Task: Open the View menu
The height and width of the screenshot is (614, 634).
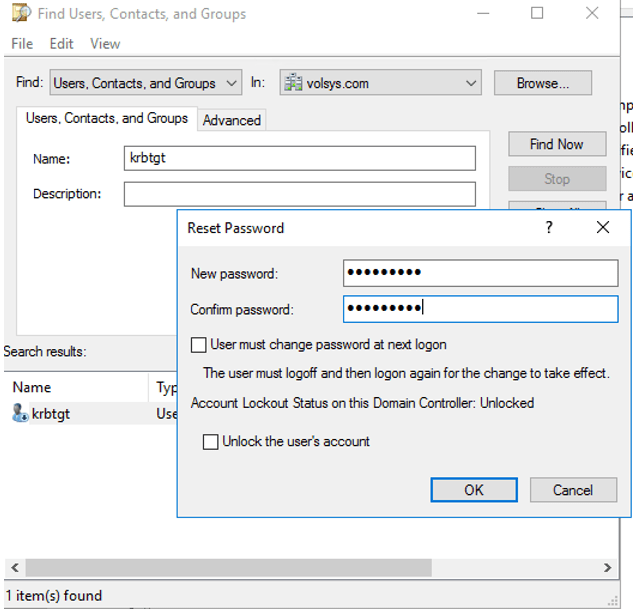Action: pyautogui.click(x=105, y=44)
